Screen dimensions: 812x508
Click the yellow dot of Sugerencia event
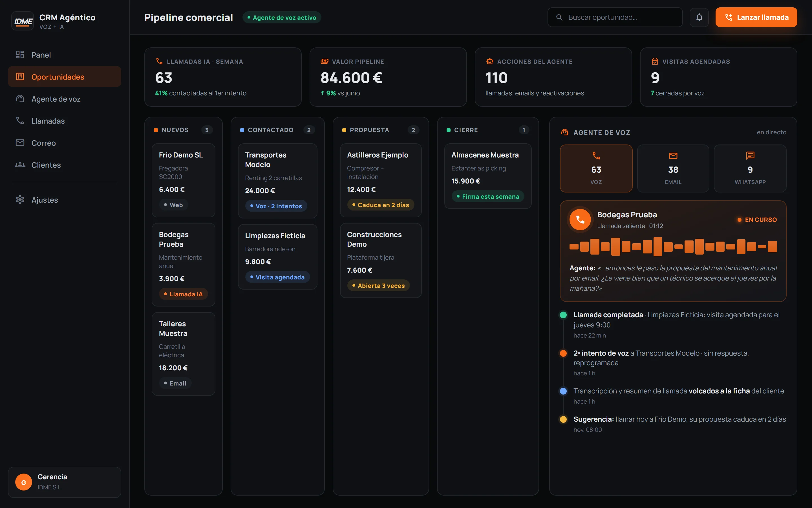[563, 419]
